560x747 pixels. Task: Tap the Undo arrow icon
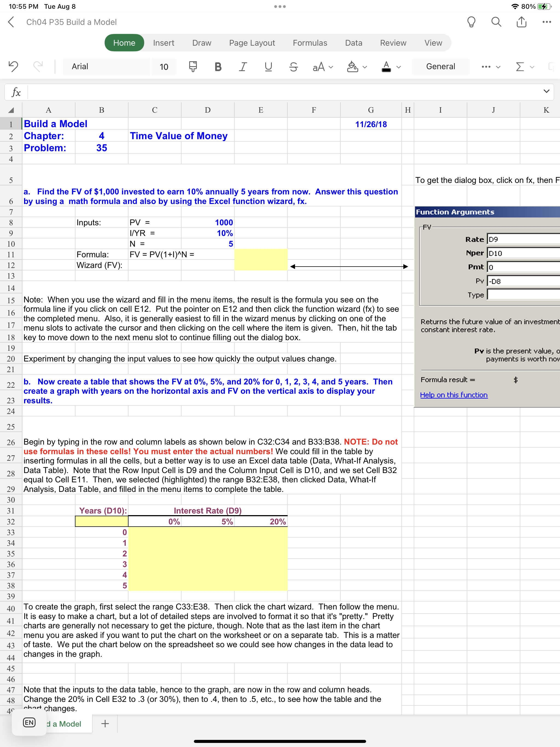click(13, 66)
